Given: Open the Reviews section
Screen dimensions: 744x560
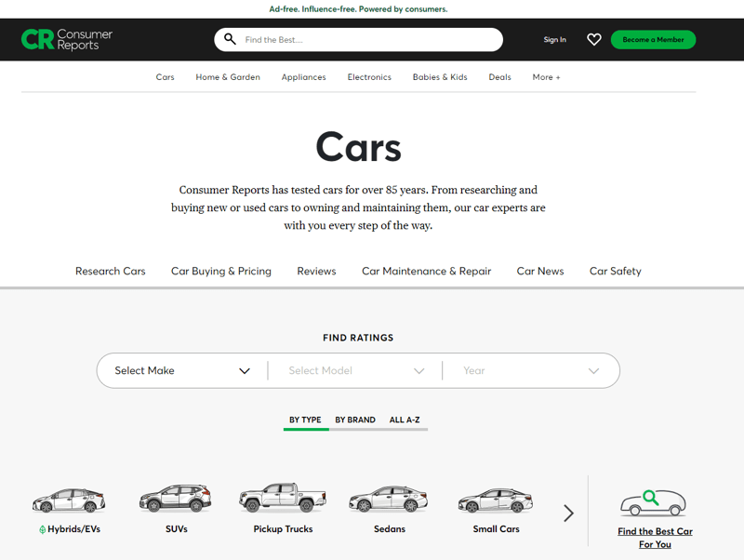Looking at the screenshot, I should coord(316,271).
